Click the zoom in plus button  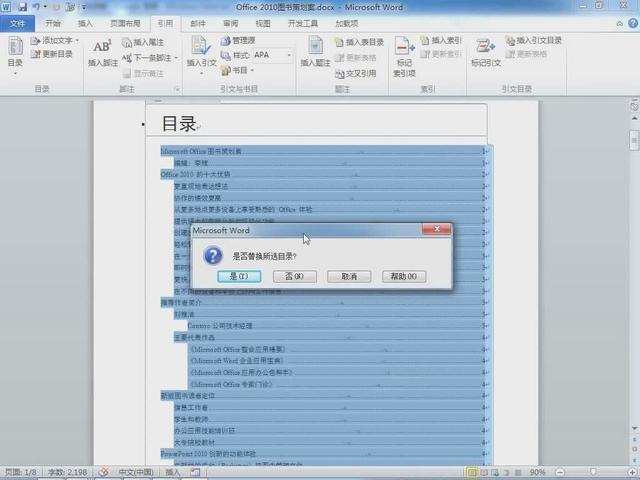click(633, 472)
